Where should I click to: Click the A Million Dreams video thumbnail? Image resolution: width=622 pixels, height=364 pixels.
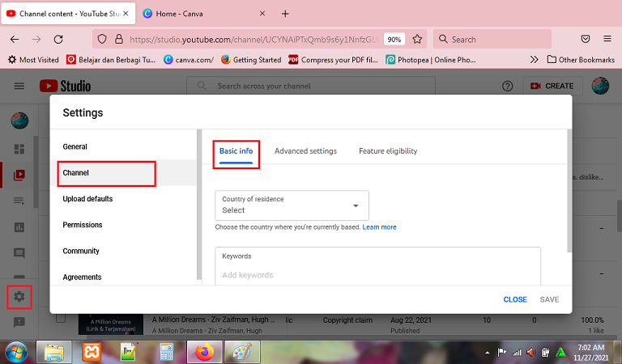[111, 325]
